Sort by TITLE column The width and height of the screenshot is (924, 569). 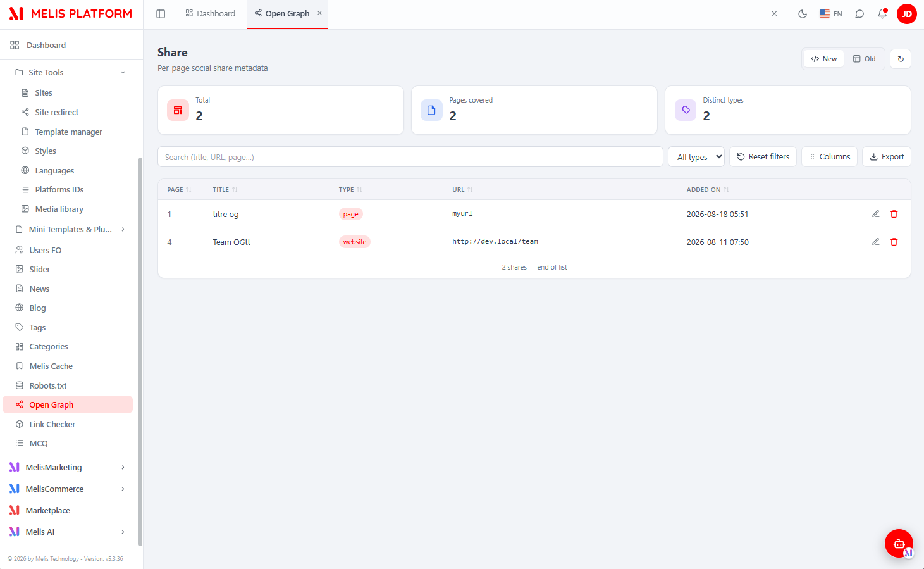tap(225, 190)
